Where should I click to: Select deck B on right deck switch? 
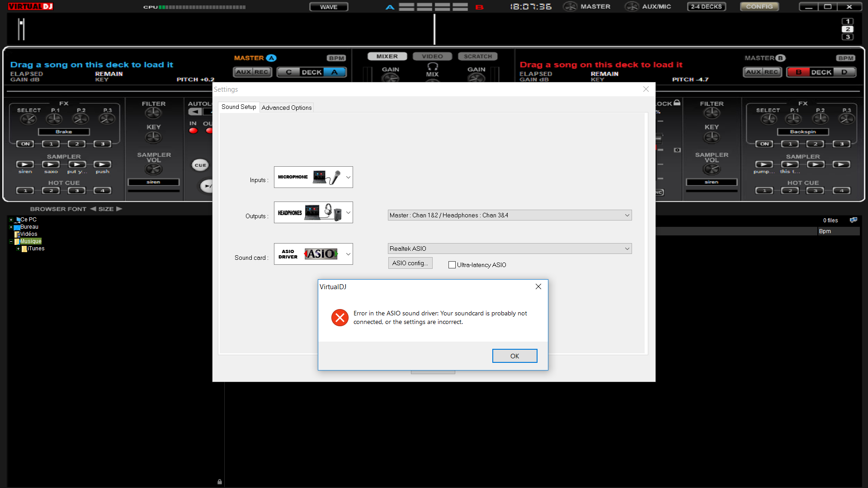[x=799, y=72]
